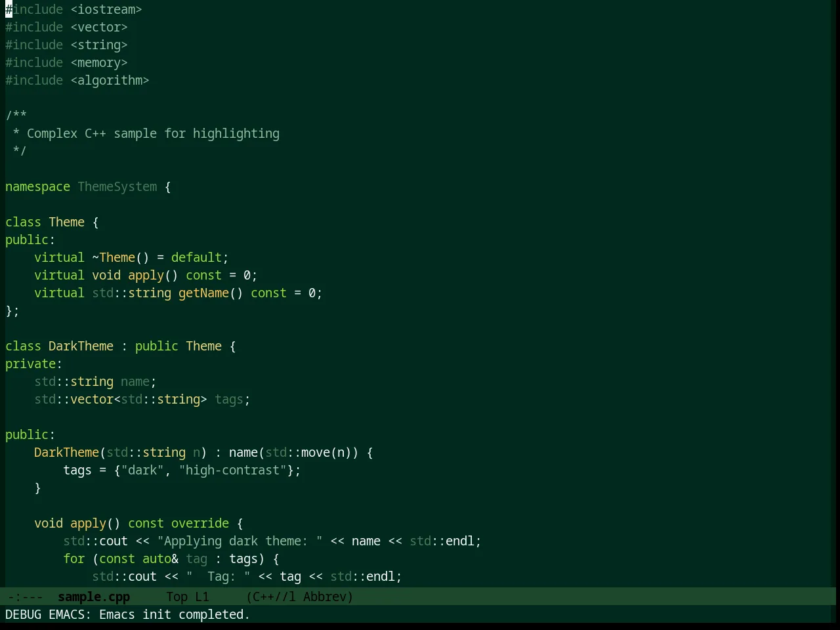The height and width of the screenshot is (630, 840).
Task: Click 'public Theme' base class specifier
Action: click(x=178, y=346)
